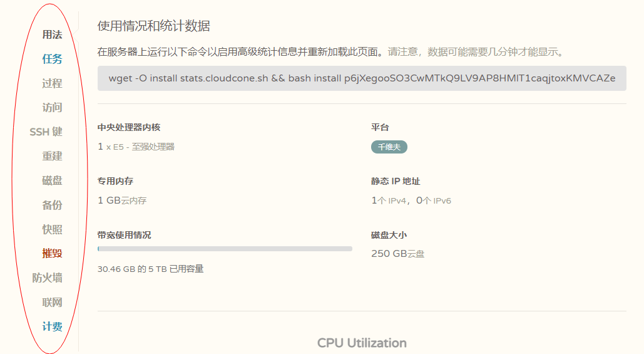This screenshot has height=354, width=644.
Task: Open the 计费 sidebar section
Action: pyautogui.click(x=52, y=327)
